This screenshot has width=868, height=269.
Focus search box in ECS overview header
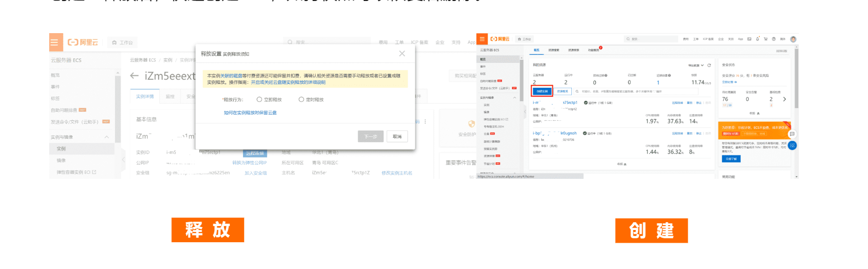tap(651, 39)
